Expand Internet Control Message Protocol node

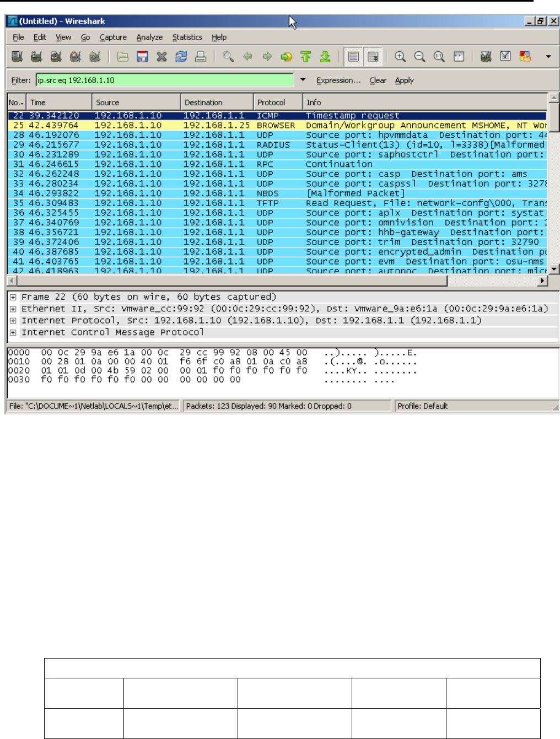(x=13, y=332)
